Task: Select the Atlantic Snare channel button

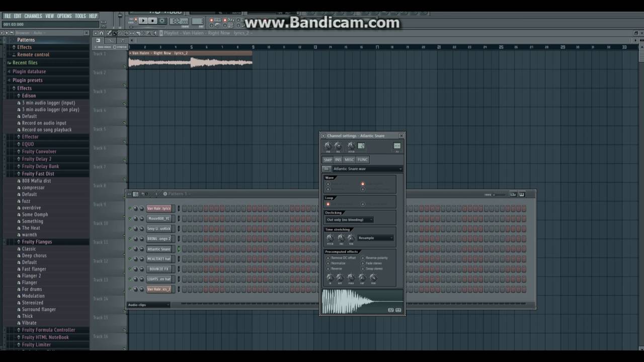Action: click(159, 249)
